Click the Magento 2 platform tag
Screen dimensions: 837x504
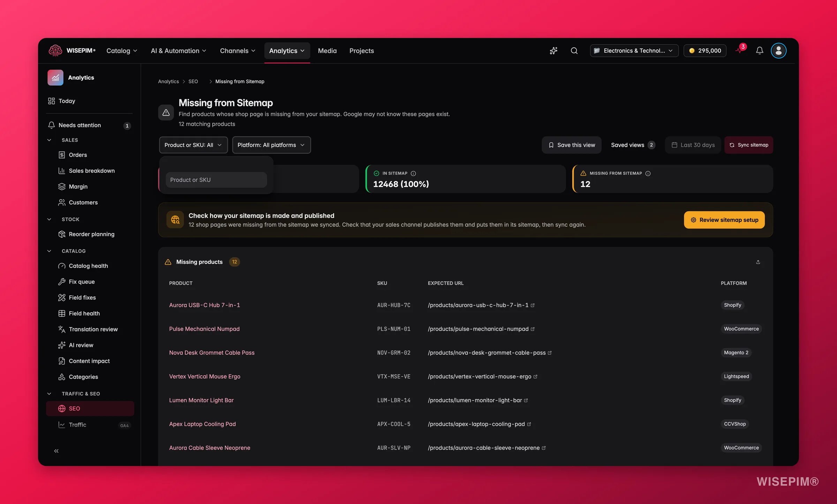[736, 353]
